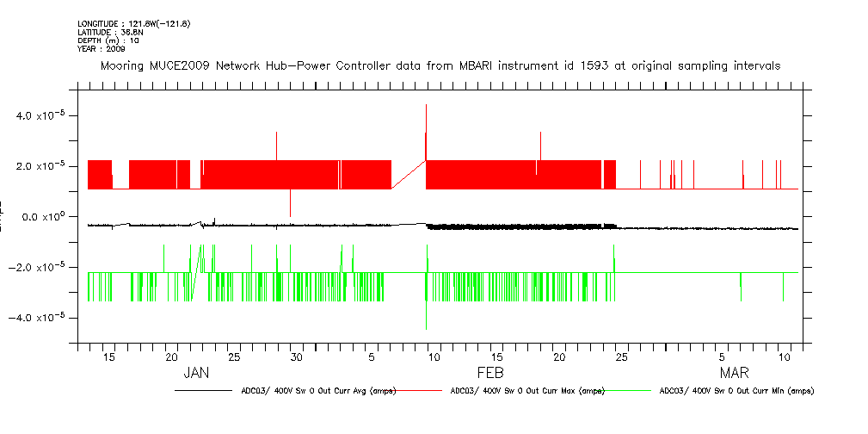Select the DEPTH (m) header line

click(x=108, y=40)
